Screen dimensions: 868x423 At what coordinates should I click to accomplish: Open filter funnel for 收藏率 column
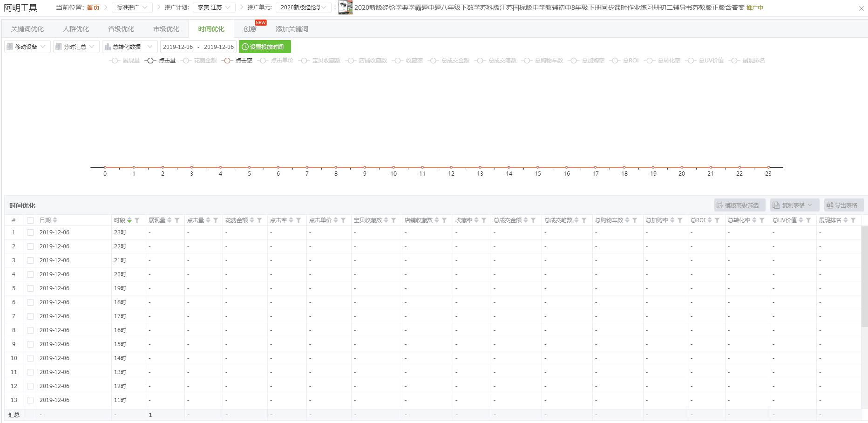(484, 220)
